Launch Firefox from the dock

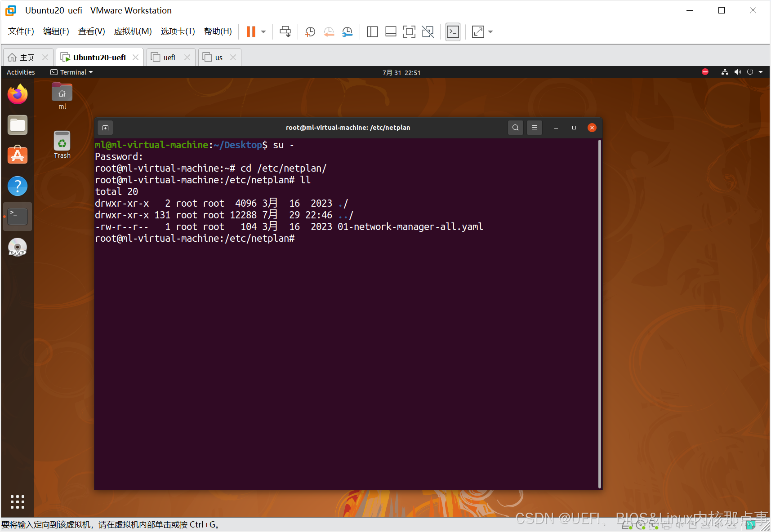[18, 94]
